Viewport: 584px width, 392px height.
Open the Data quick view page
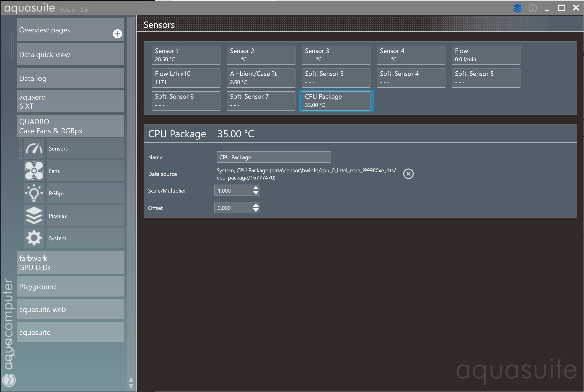point(70,55)
